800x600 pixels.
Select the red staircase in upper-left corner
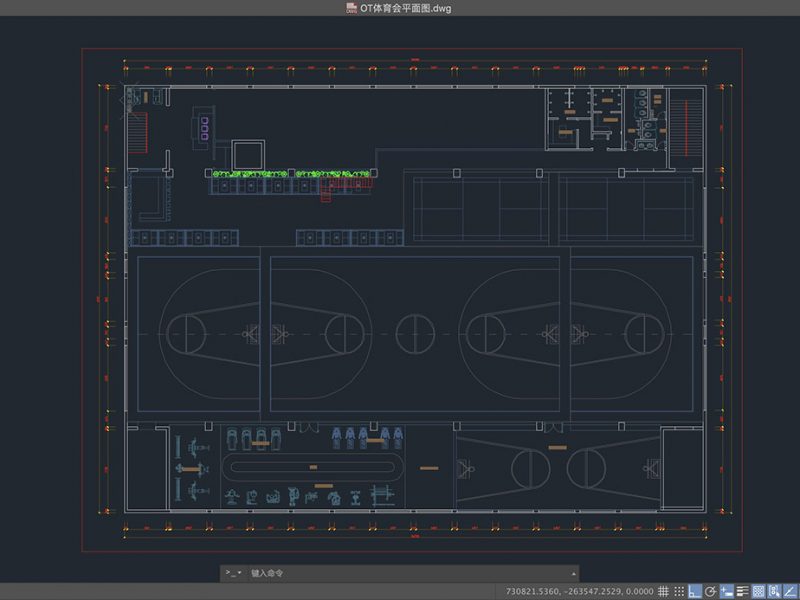pos(138,128)
